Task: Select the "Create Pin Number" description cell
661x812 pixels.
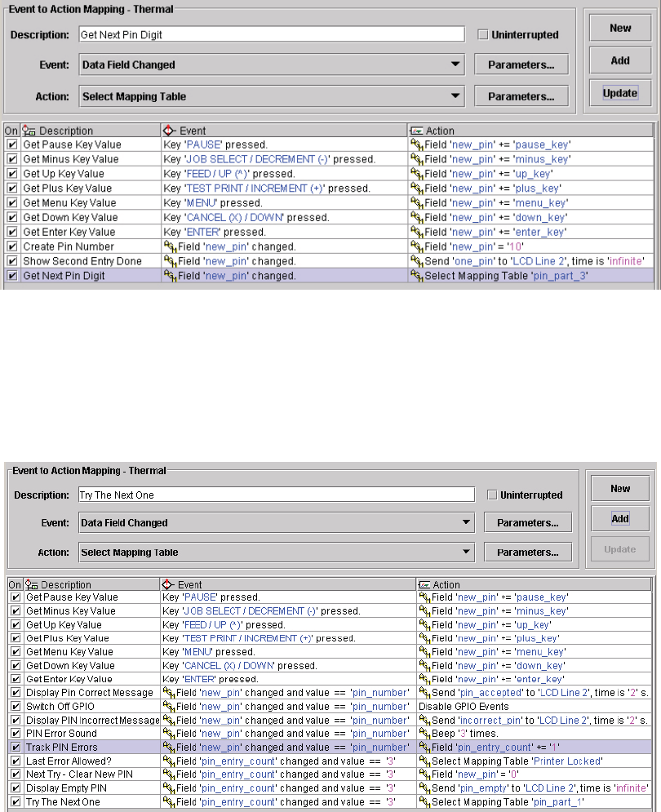Action: tap(91, 246)
